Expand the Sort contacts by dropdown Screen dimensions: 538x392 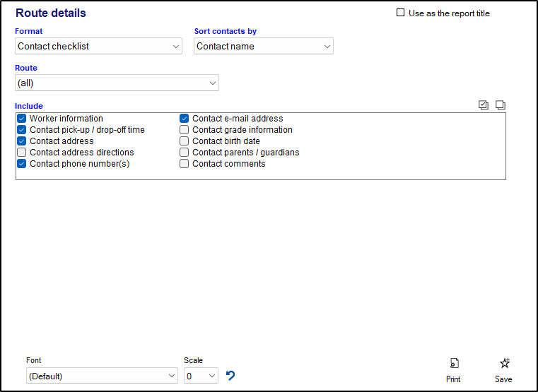pyautogui.click(x=263, y=47)
